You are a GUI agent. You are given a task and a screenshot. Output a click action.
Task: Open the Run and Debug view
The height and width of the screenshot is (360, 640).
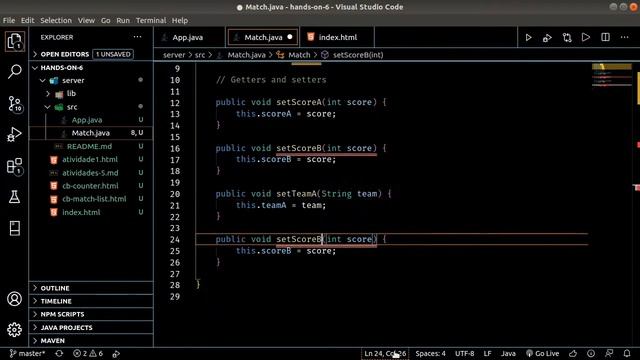point(15,134)
